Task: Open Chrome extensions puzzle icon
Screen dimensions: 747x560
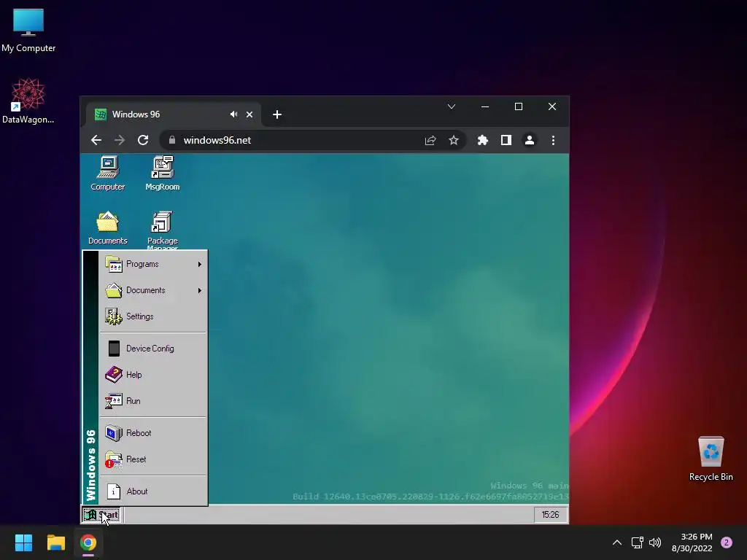Action: point(483,140)
